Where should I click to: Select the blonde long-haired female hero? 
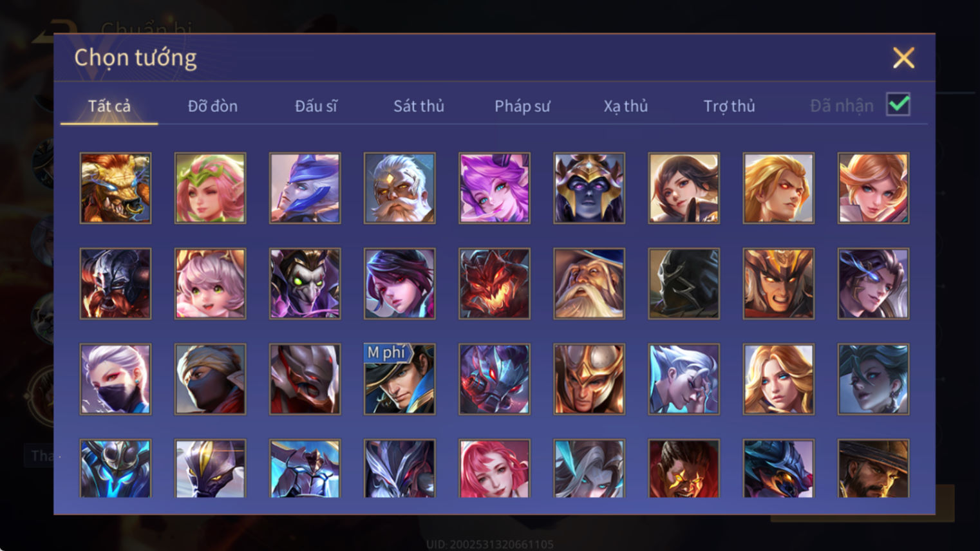(x=778, y=378)
